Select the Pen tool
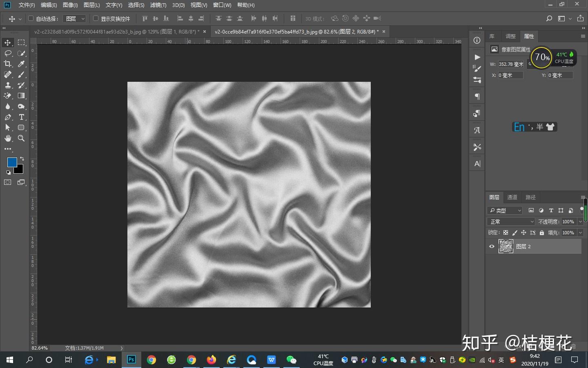This screenshot has width=588, height=368. [8, 117]
